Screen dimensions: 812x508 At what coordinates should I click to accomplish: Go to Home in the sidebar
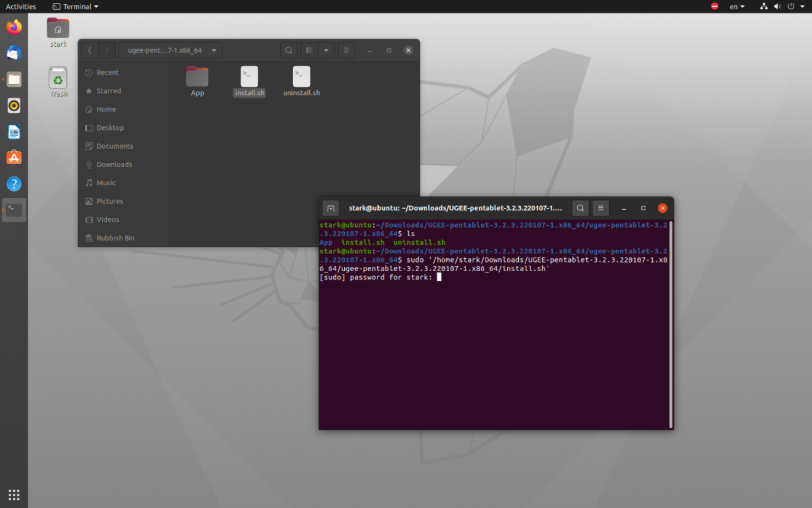click(106, 109)
